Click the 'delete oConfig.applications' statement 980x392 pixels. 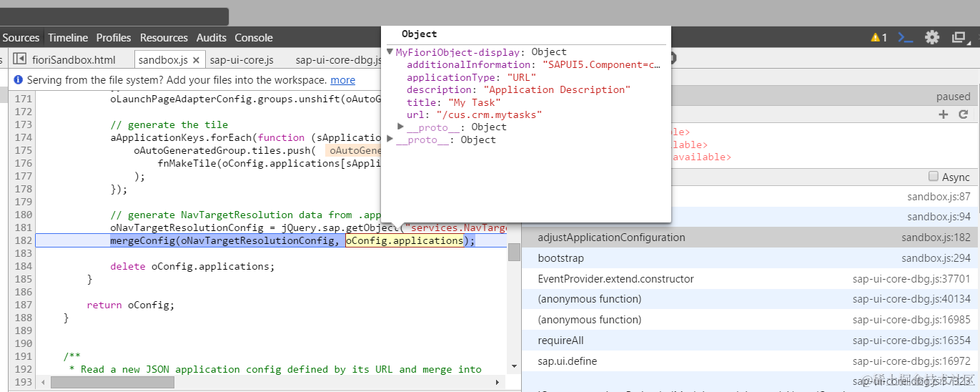[x=192, y=266]
